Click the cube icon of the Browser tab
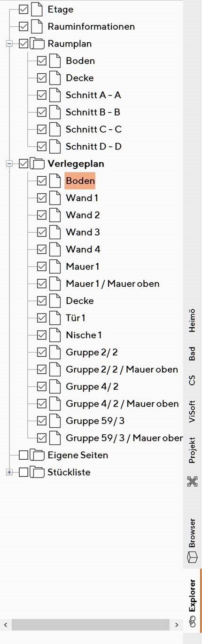The height and width of the screenshot is (644, 202). (192, 557)
